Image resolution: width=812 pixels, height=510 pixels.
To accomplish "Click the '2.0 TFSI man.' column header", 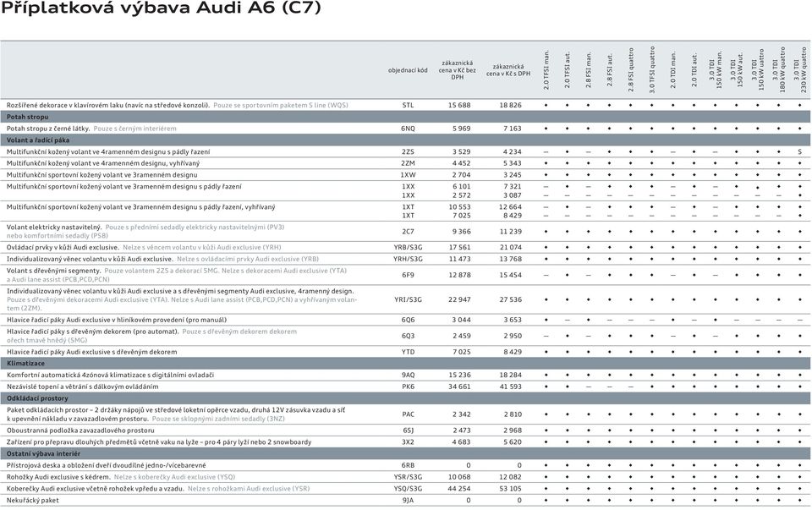I will pyautogui.click(x=546, y=70).
